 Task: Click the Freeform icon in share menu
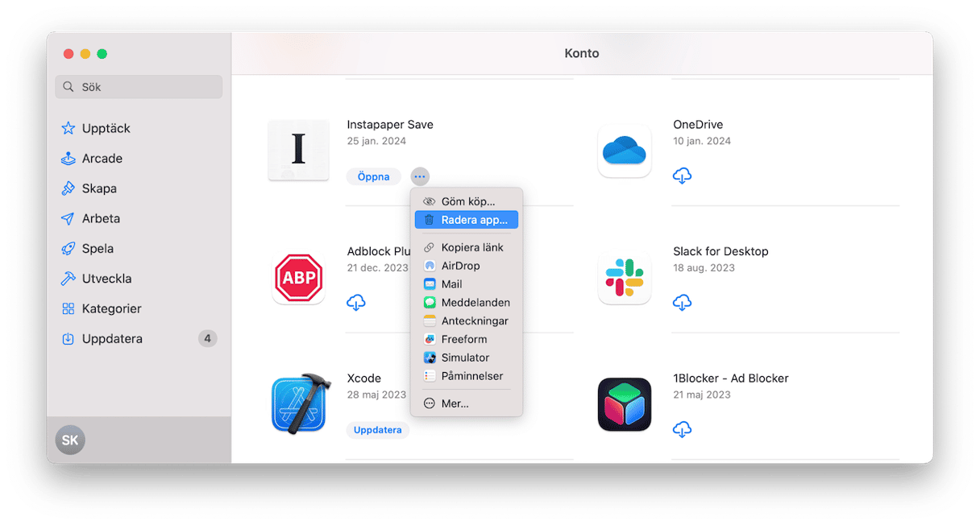pos(430,339)
